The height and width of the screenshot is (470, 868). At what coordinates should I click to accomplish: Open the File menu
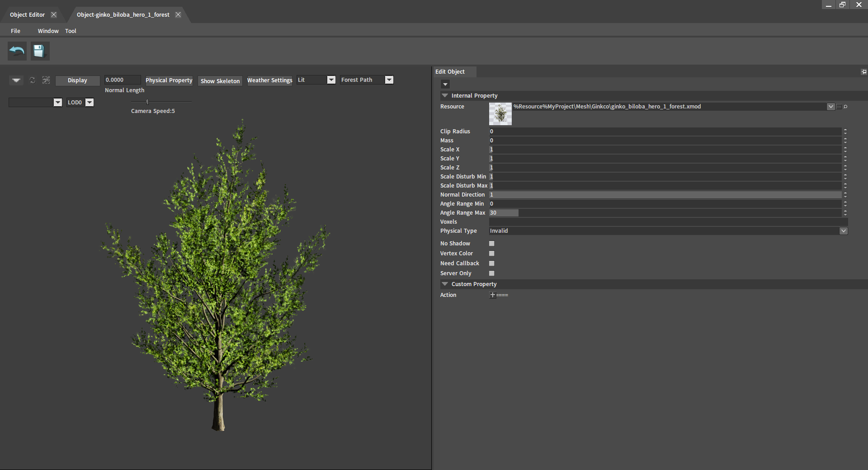[x=15, y=31]
